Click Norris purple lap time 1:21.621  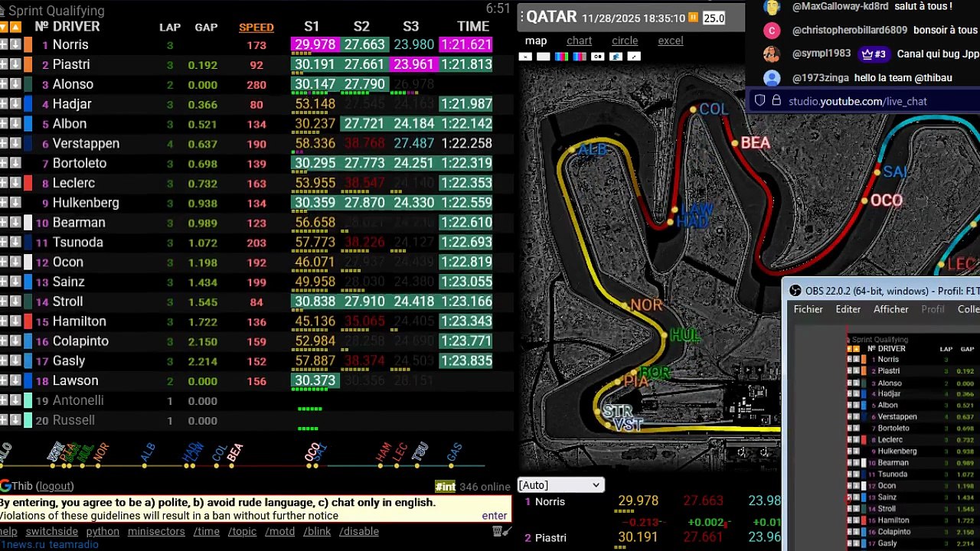tap(465, 44)
